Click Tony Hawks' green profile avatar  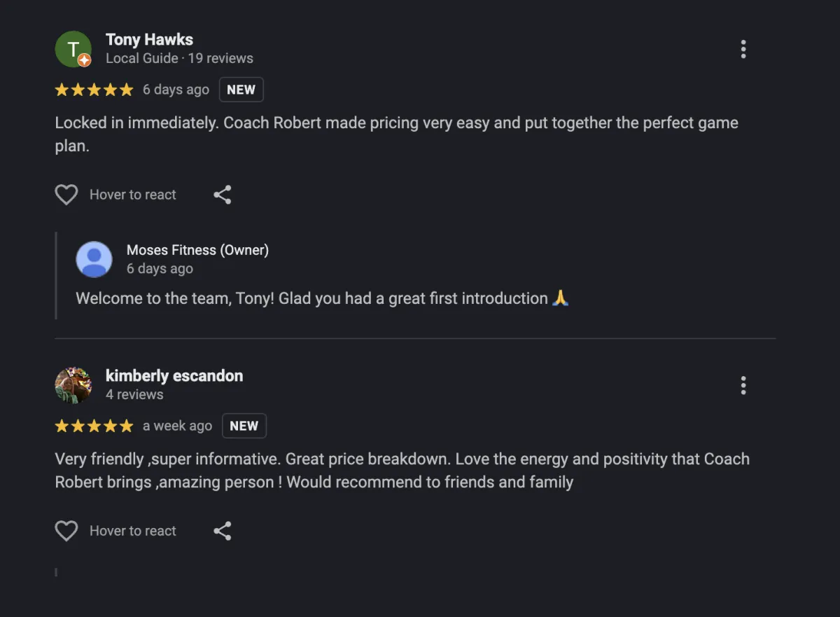73,49
